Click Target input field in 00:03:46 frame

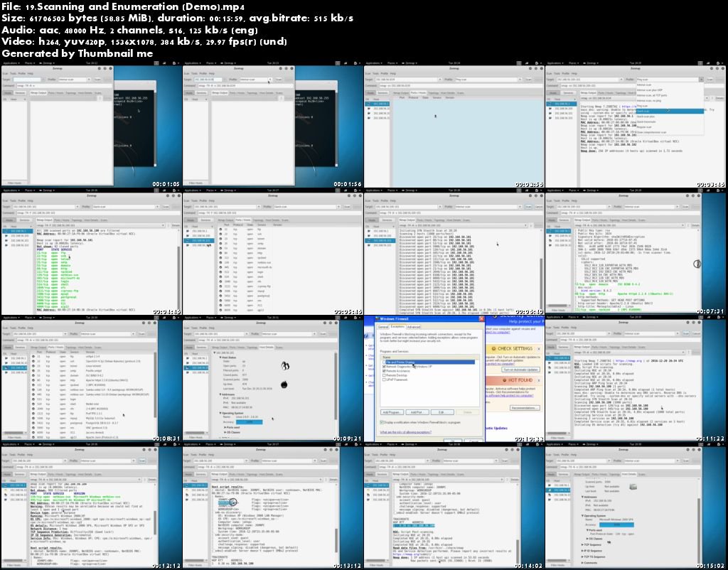point(587,80)
